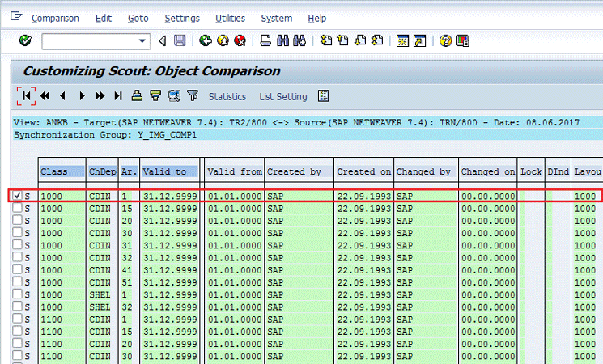Click inside the transaction command input field
This screenshot has width=603, height=364.
click(89, 40)
